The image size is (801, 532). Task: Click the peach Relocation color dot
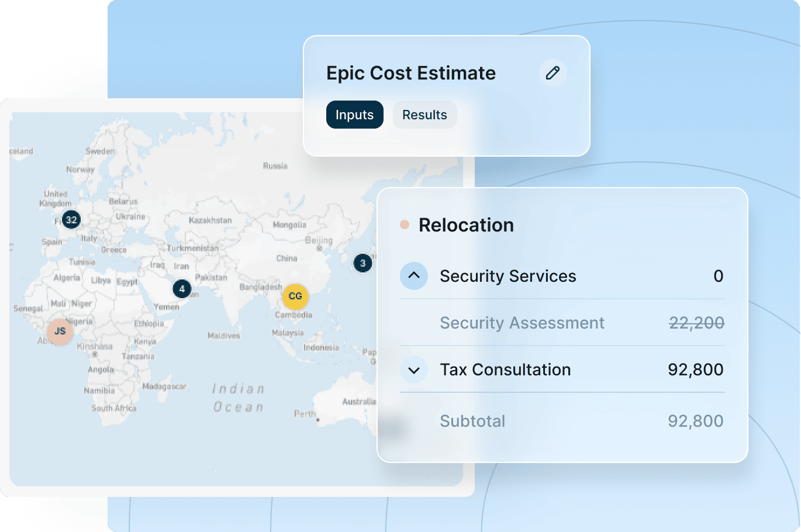point(405,224)
